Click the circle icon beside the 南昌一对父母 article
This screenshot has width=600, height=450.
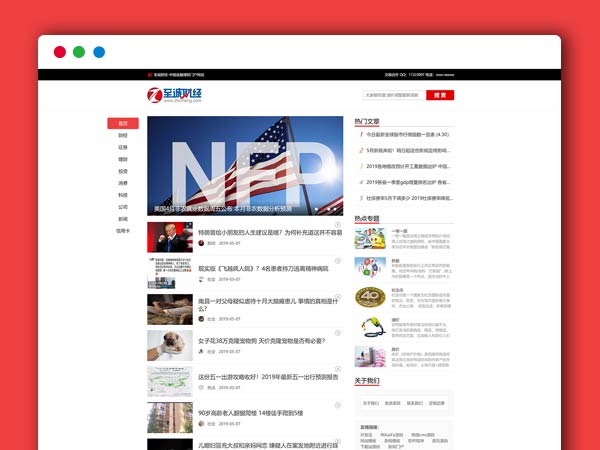(338, 297)
